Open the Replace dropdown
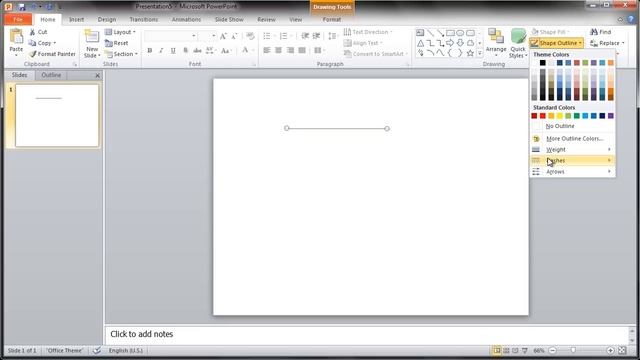The image size is (640, 360). point(607,43)
